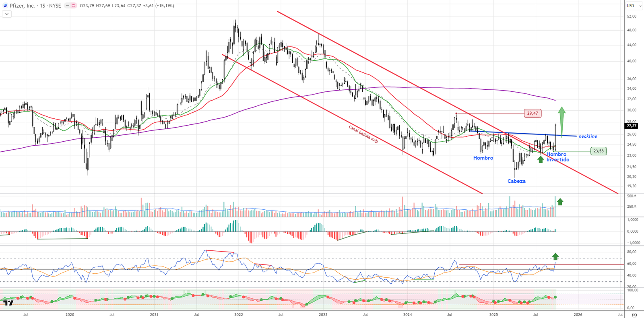Select the "neckline" text annotation
Screen dimensions: 644x318
point(588,136)
